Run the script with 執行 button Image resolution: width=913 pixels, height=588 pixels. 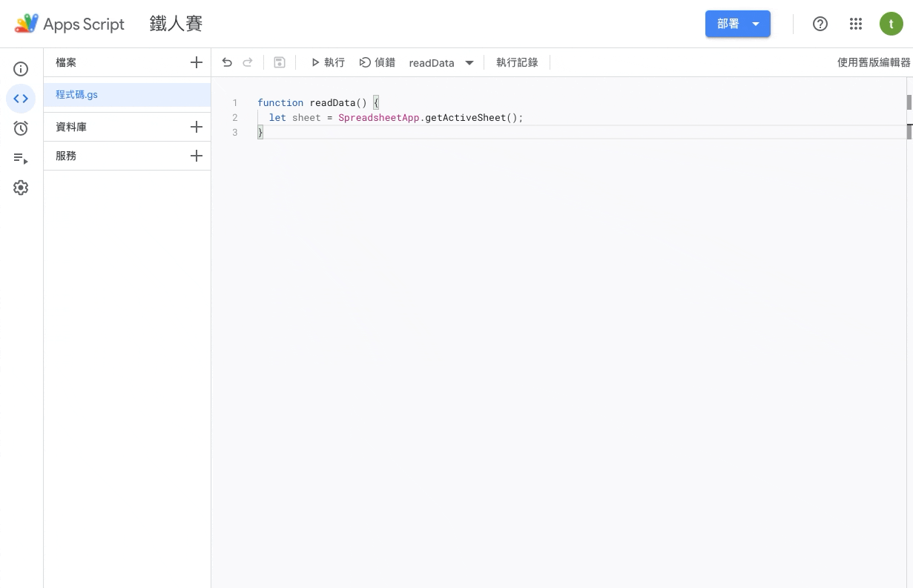pyautogui.click(x=328, y=63)
